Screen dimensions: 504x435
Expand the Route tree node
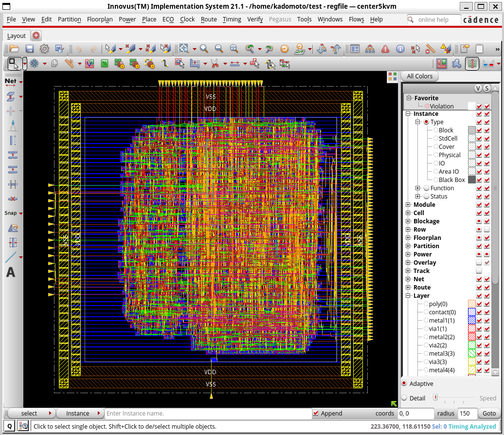tap(408, 288)
